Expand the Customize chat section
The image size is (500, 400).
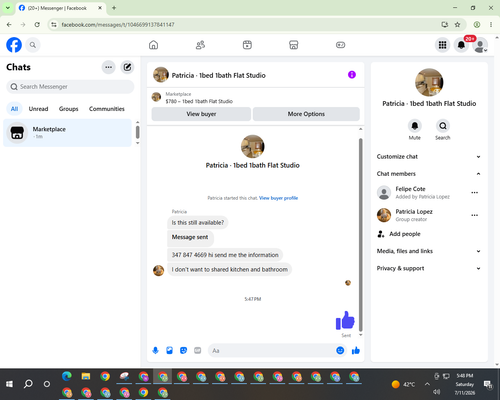click(429, 157)
